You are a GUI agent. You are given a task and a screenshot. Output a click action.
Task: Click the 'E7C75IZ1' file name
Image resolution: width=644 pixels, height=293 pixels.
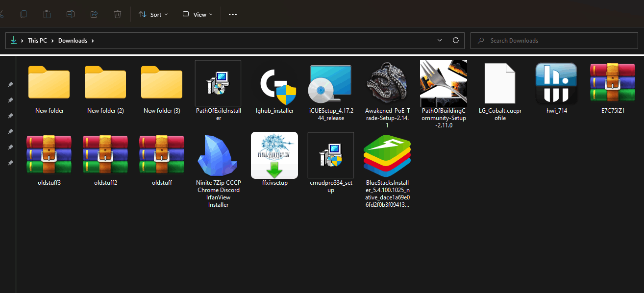coord(613,111)
